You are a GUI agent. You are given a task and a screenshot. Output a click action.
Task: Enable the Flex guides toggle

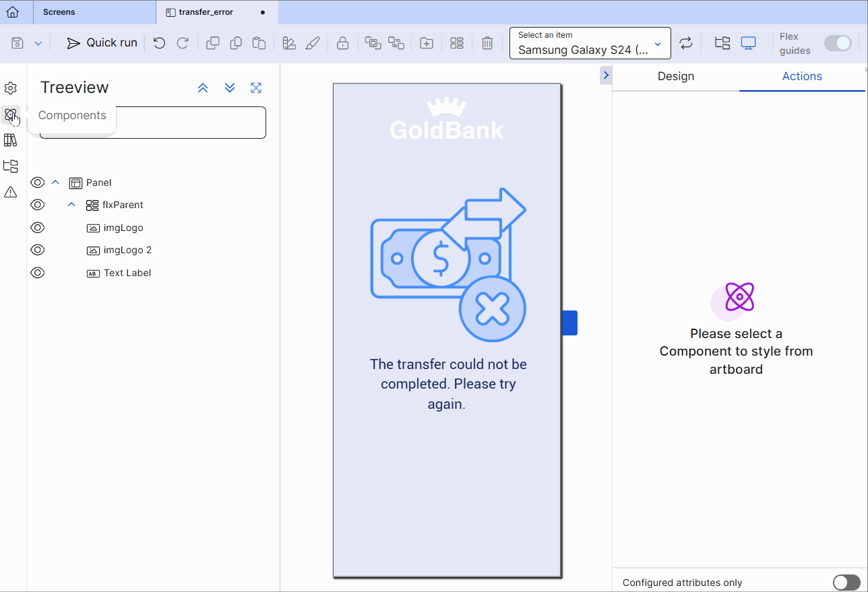838,42
